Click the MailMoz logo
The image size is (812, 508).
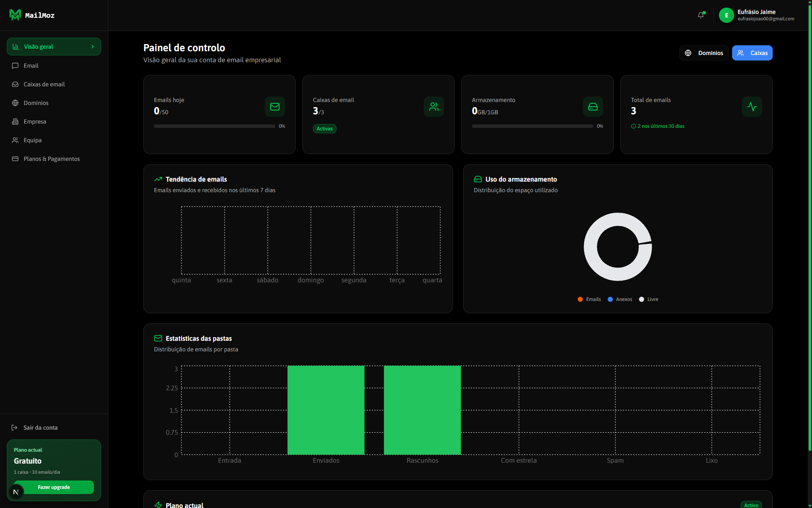(x=32, y=15)
